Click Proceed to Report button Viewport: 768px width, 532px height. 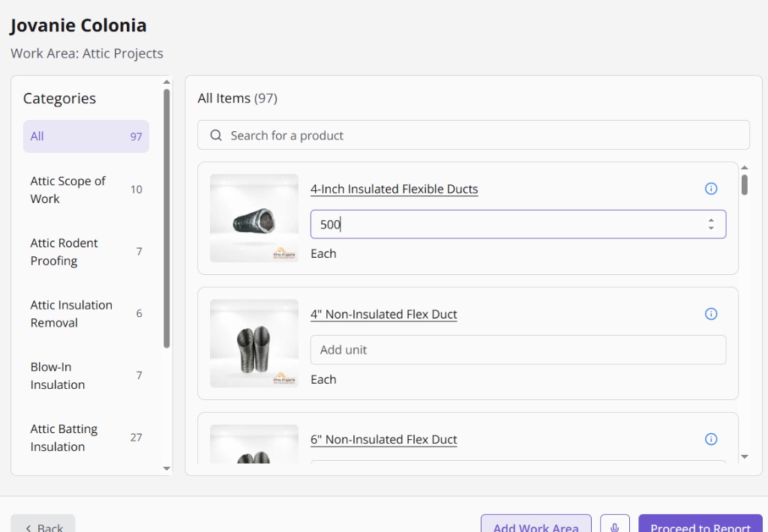(x=700, y=526)
